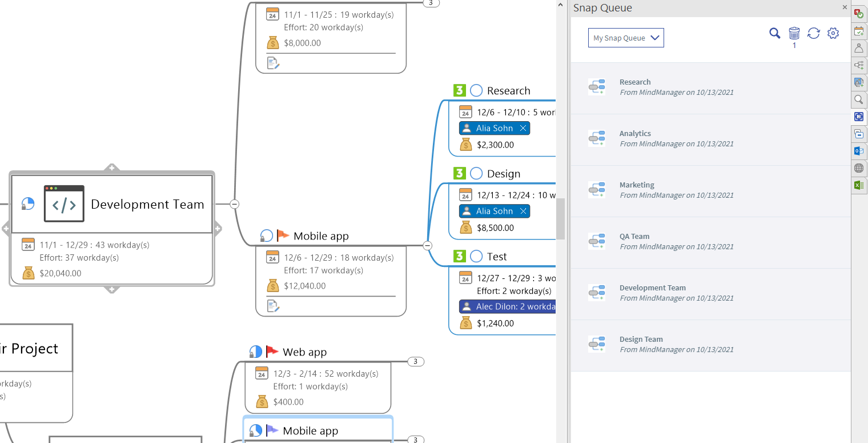Open the Search magnifier side tab
868x443 pixels.
[x=859, y=99]
